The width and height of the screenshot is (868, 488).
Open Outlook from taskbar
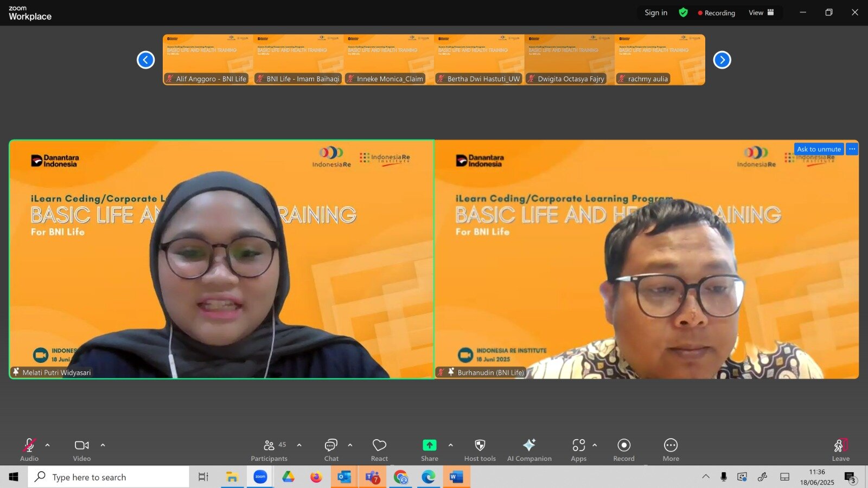pyautogui.click(x=344, y=477)
